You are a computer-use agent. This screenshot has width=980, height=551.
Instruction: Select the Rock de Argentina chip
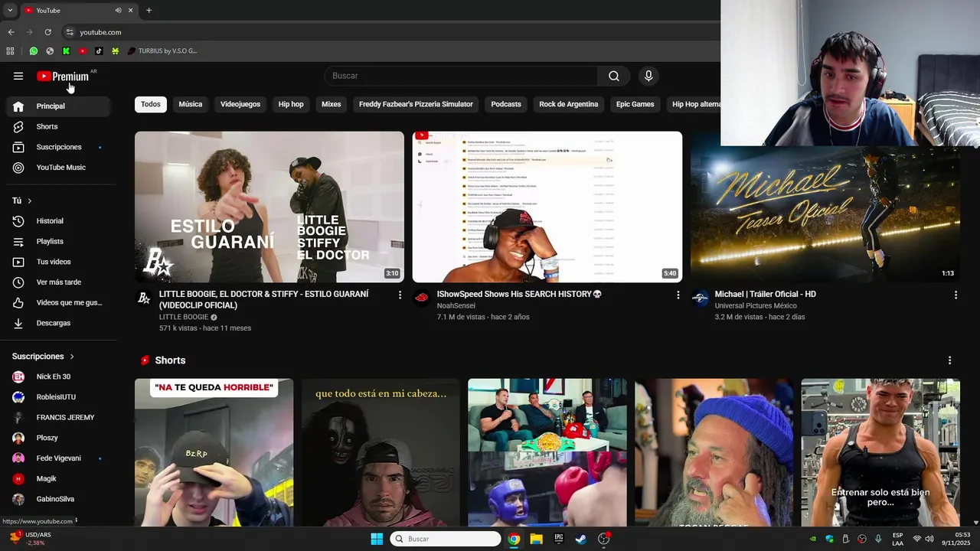[569, 104]
